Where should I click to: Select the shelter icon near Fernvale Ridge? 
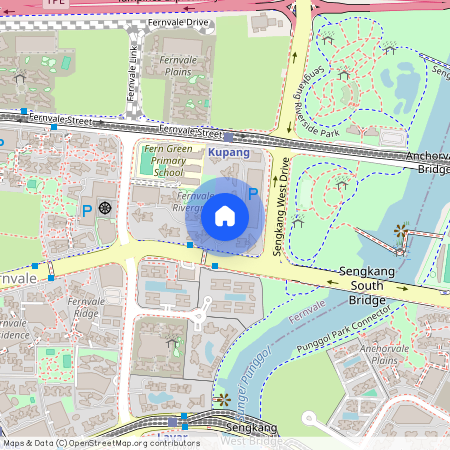[172, 341]
